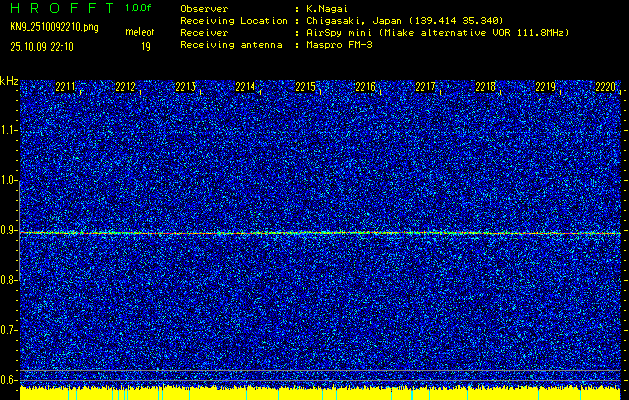The image size is (629, 400).
Task: Select the 0.9 frequency axis label
Action: [x=9, y=230]
